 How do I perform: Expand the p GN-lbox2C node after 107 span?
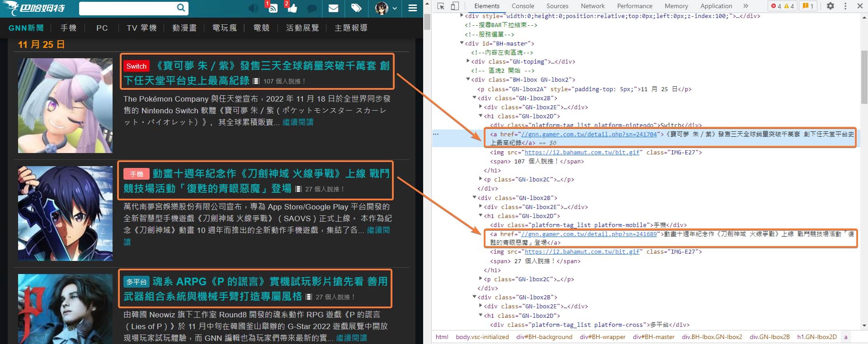(x=481, y=179)
